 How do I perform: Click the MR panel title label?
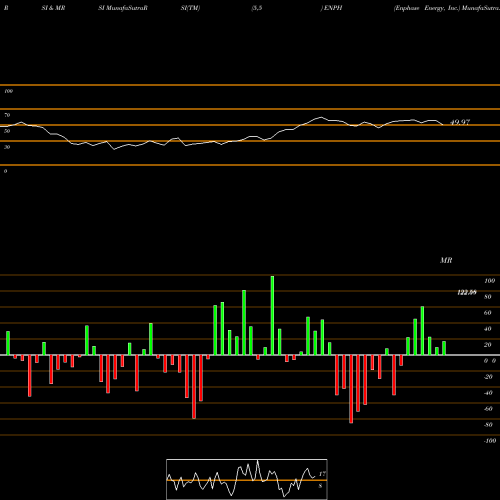(x=446, y=260)
